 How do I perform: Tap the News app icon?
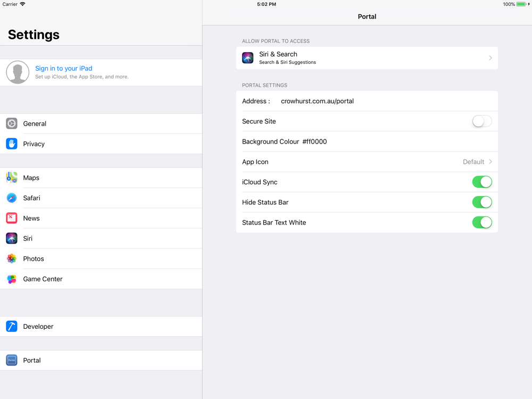pos(12,218)
